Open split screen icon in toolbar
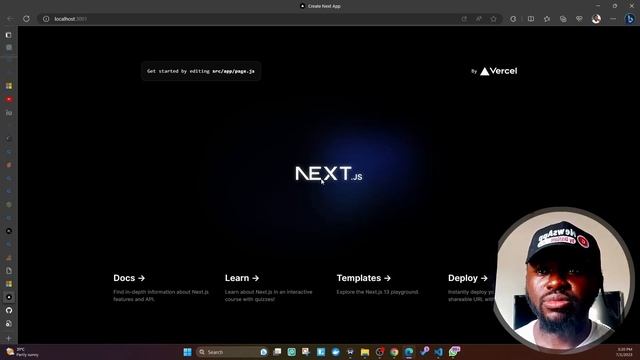The width and height of the screenshot is (640, 360). 531,19
